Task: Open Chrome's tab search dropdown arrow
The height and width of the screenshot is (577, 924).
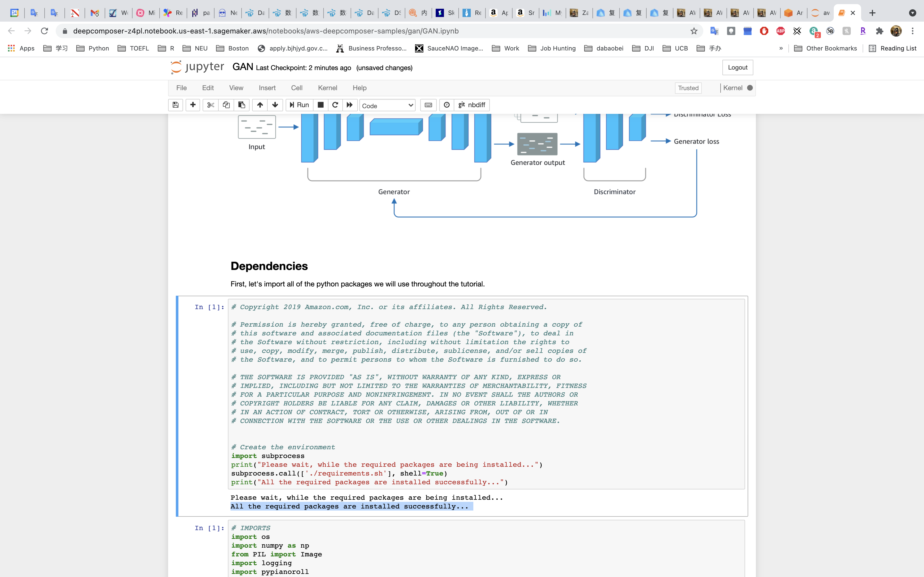Action: 913,13
